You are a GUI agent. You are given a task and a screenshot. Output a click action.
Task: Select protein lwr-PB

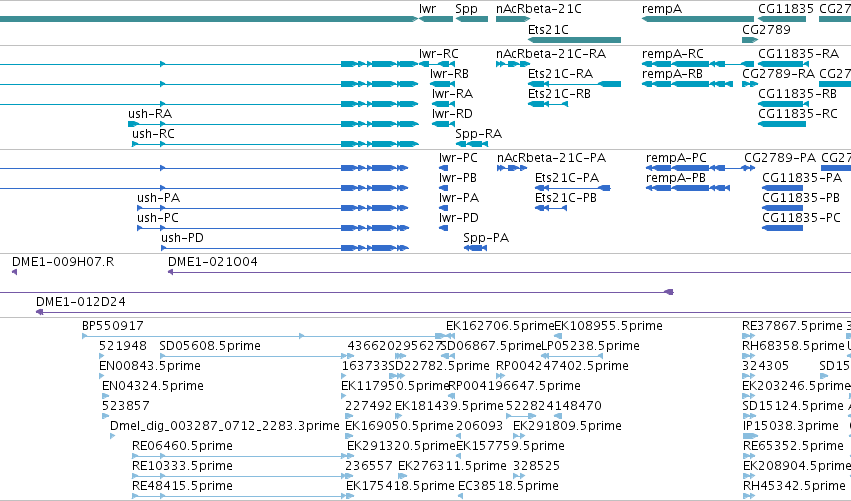point(458,178)
